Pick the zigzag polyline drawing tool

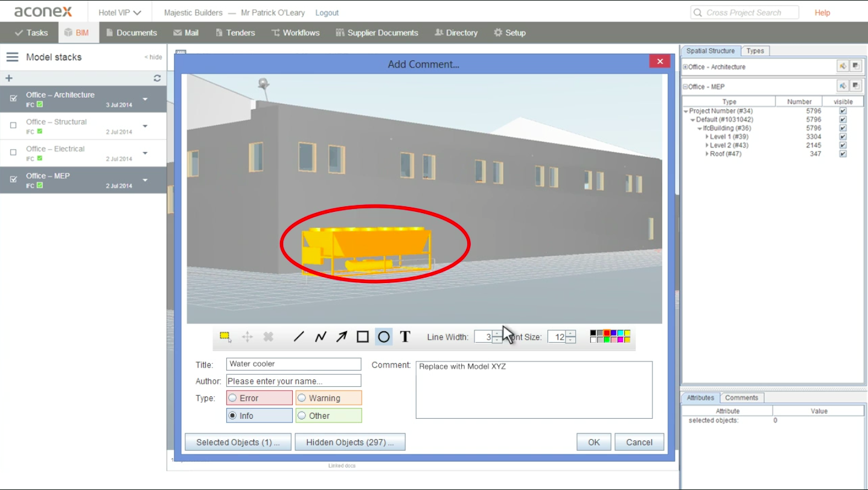(x=321, y=337)
